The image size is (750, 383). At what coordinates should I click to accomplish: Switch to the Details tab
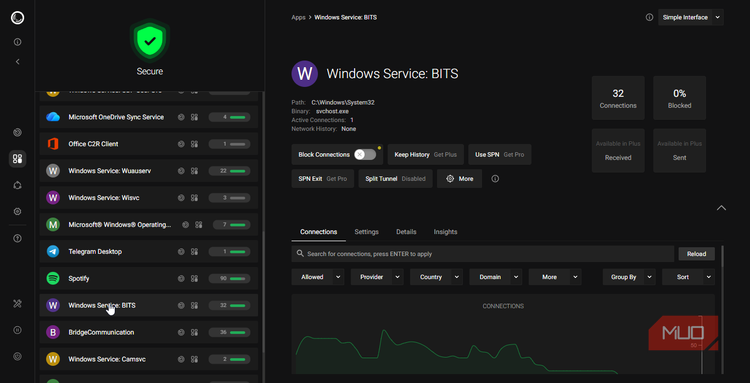[x=406, y=232]
